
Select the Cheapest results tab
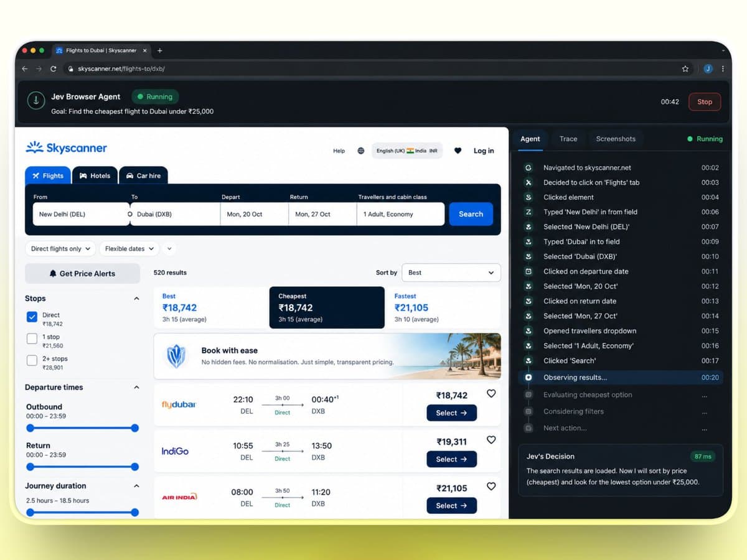pyautogui.click(x=327, y=307)
